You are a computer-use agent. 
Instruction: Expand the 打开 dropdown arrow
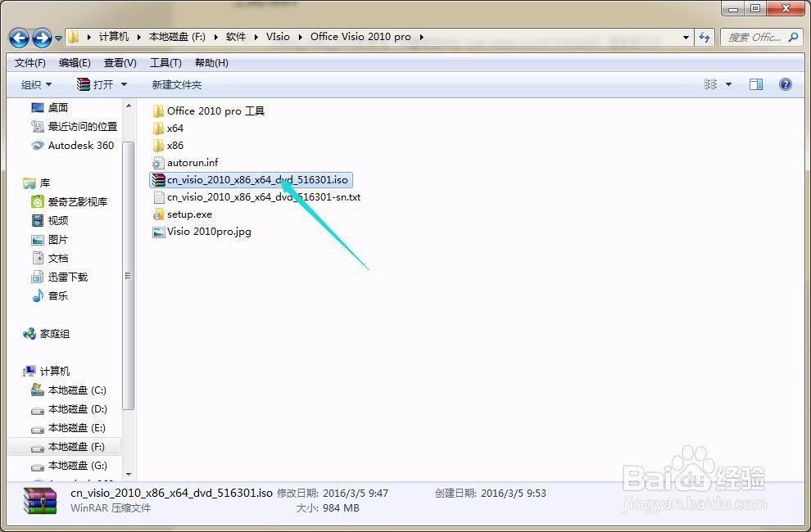(124, 85)
